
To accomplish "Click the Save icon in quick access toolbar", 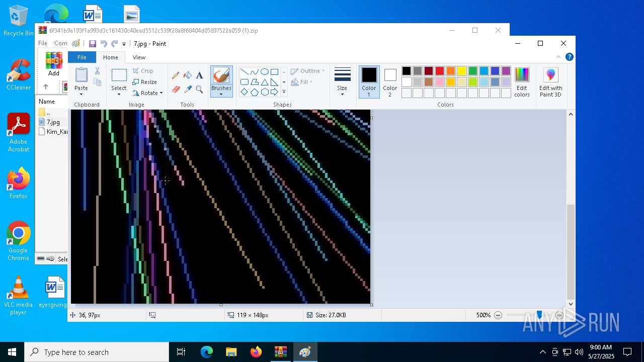I will (93, 44).
